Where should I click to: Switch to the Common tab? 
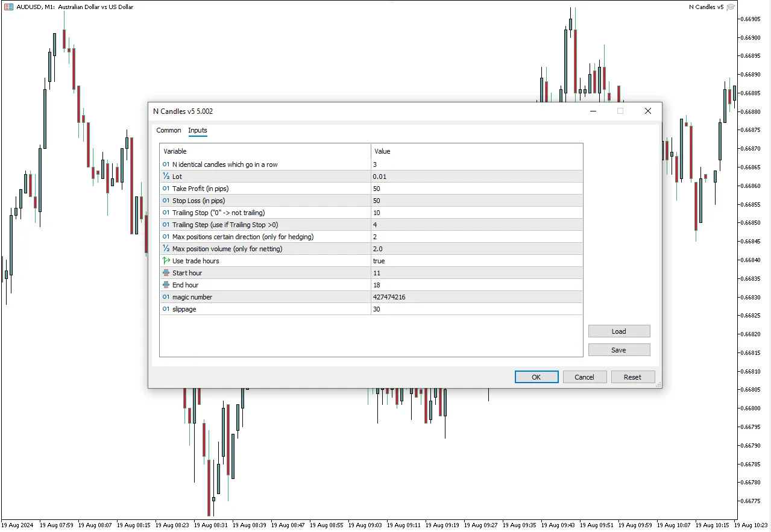(x=168, y=130)
